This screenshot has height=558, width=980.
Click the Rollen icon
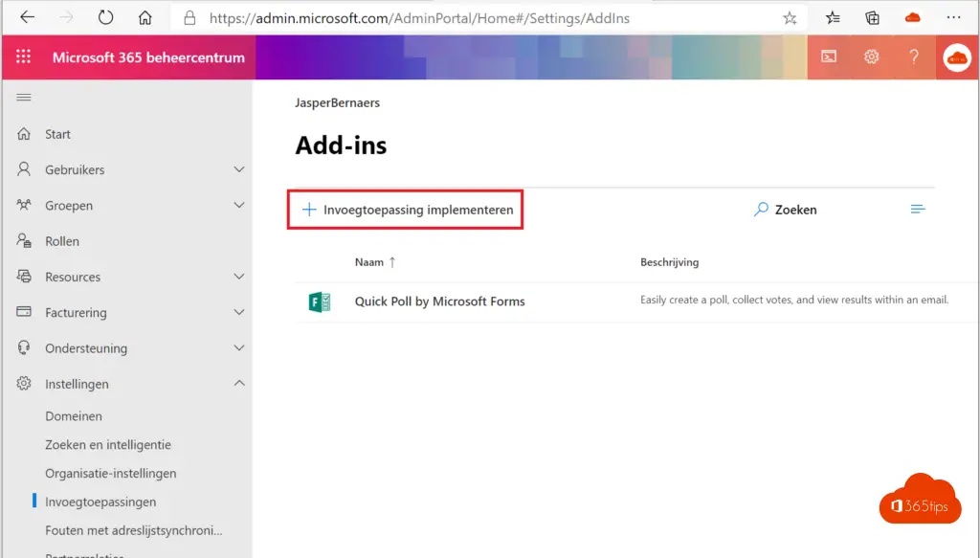(x=24, y=240)
